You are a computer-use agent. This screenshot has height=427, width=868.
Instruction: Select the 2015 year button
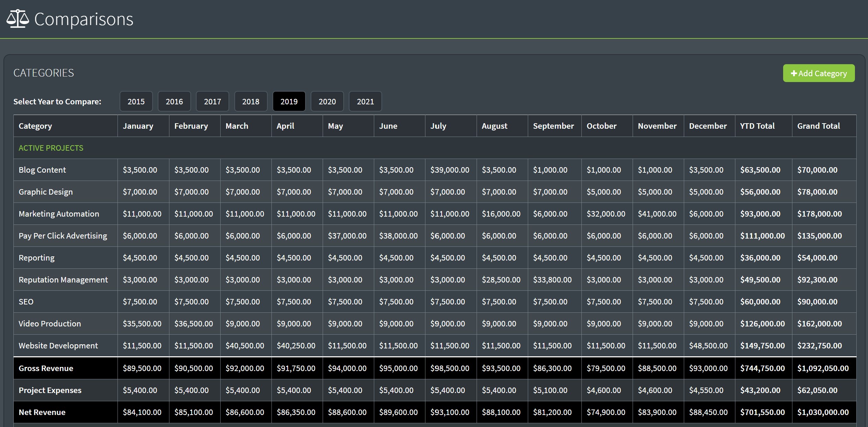pos(136,101)
